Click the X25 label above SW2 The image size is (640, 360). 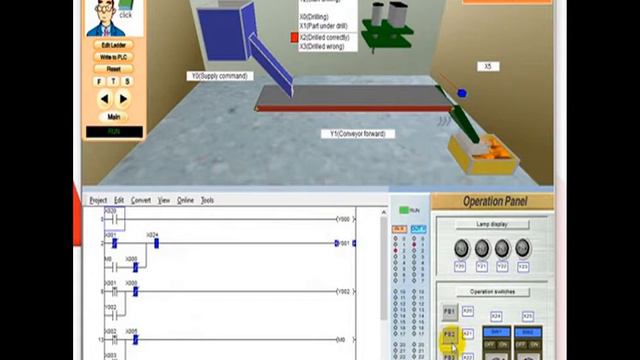(x=528, y=316)
